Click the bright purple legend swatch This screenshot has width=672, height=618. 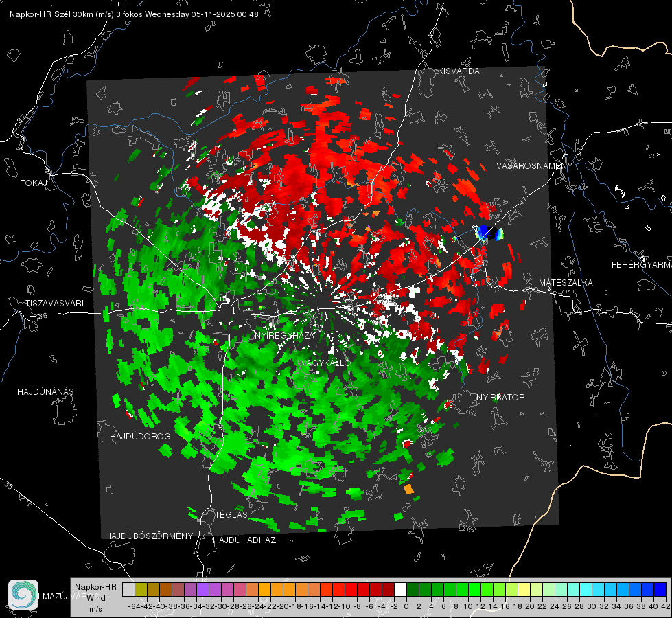pyautogui.click(x=202, y=589)
